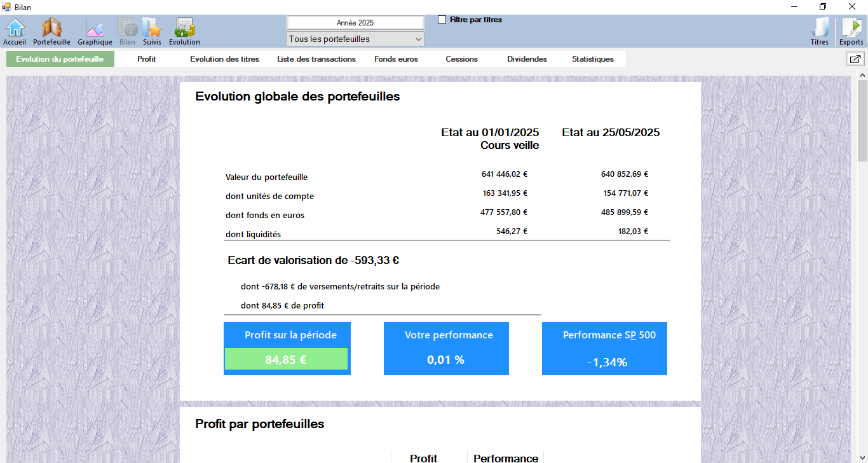The width and height of the screenshot is (868, 463).
Task: Select the Fonds euros tab
Action: click(396, 59)
